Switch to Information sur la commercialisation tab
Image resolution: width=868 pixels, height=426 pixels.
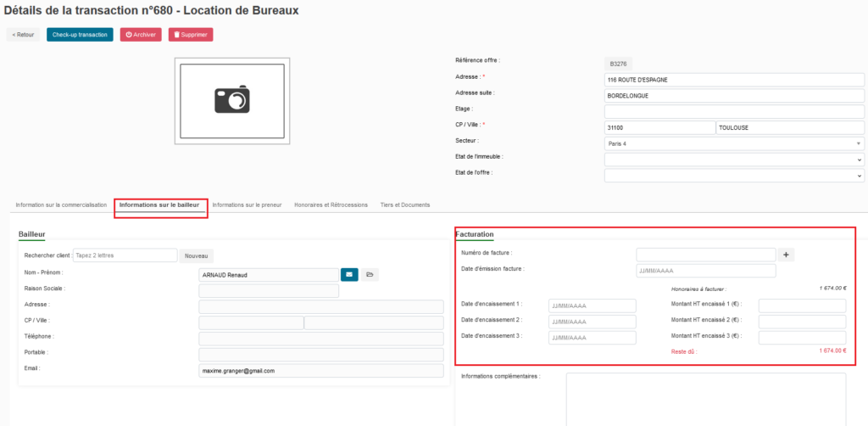pyautogui.click(x=61, y=205)
